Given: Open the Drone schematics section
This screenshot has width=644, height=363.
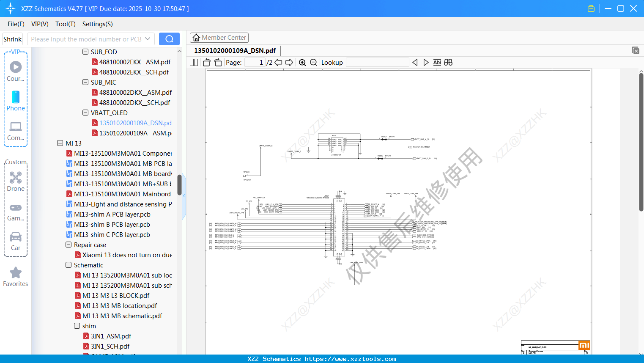Looking at the screenshot, I should pyautogui.click(x=16, y=182).
